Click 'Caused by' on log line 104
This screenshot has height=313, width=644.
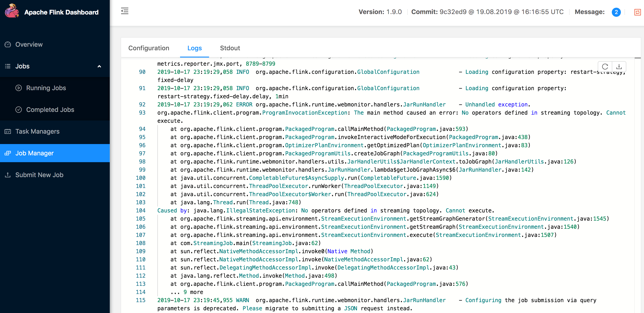click(x=172, y=210)
